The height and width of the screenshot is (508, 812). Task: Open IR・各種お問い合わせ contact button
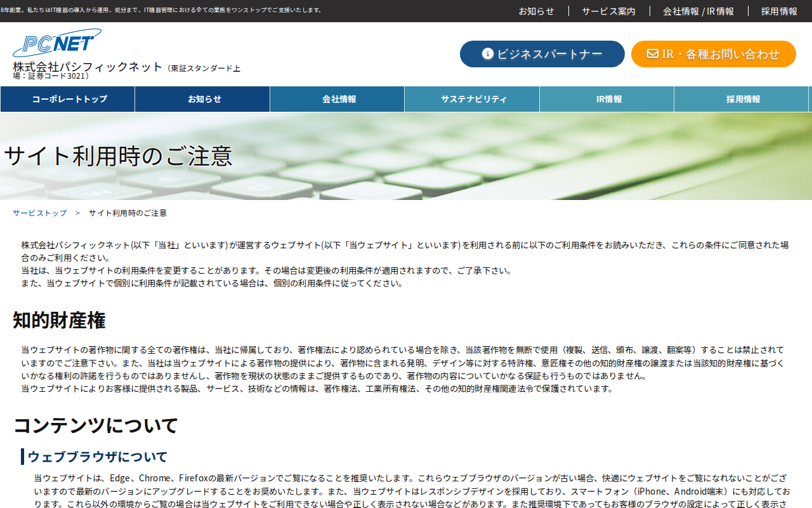click(714, 54)
